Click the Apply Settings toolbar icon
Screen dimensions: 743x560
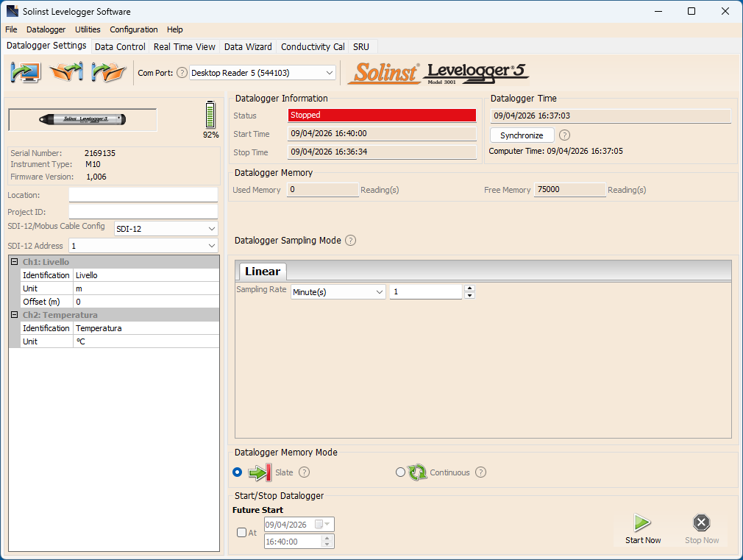(67, 72)
